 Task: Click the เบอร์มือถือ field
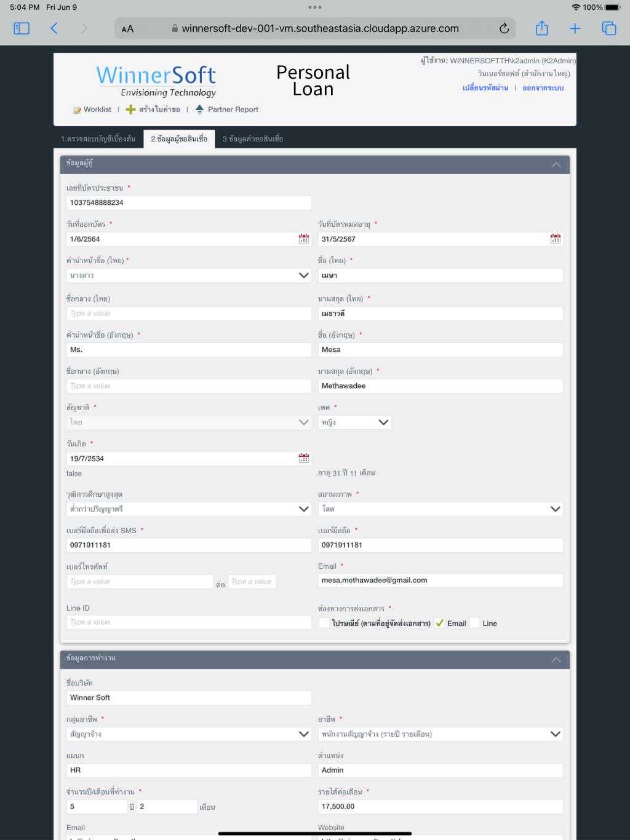coord(441,545)
